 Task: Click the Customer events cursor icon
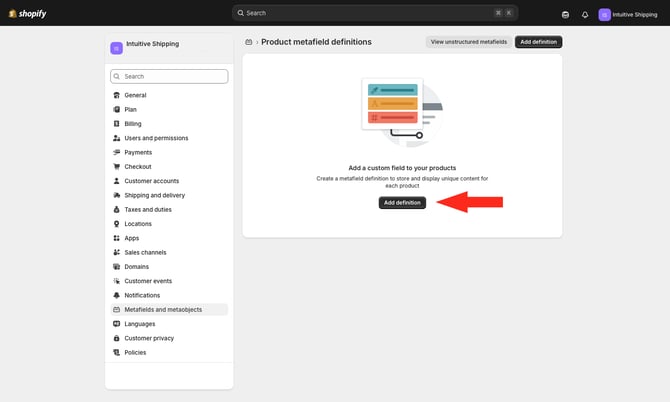tap(116, 281)
